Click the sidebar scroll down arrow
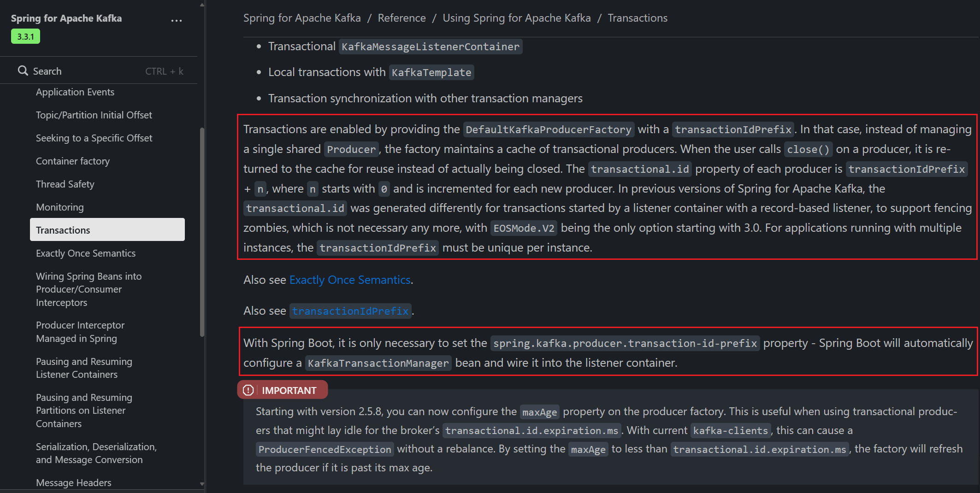 click(x=202, y=484)
